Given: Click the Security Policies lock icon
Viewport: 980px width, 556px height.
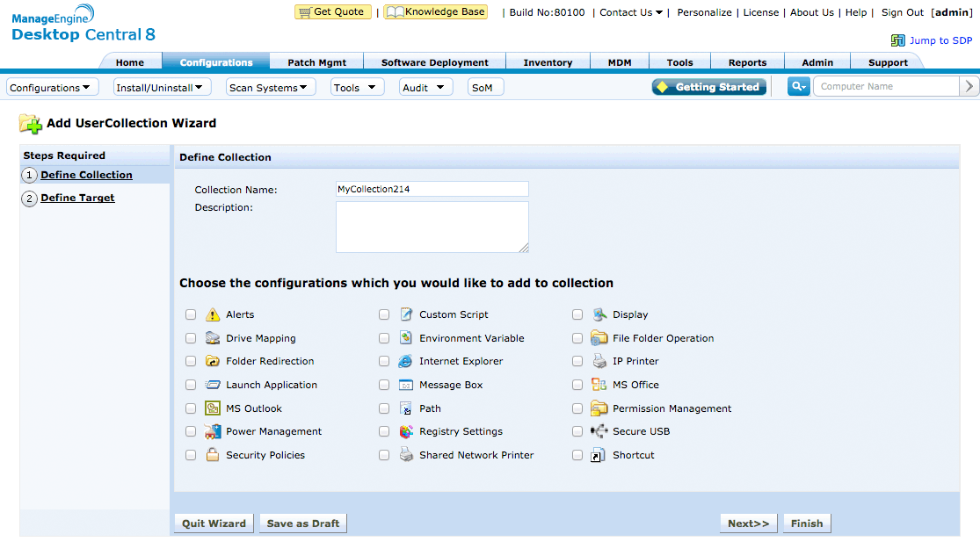Looking at the screenshot, I should tap(213, 455).
